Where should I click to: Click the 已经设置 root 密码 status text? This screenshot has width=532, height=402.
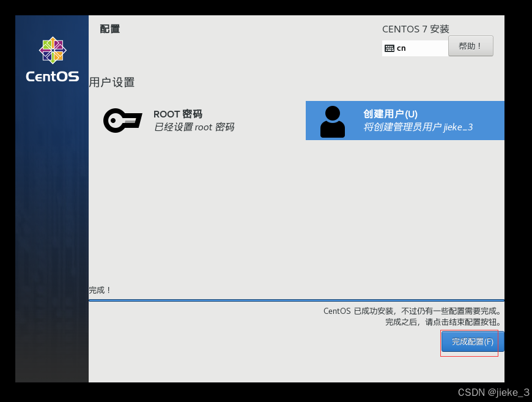194,127
